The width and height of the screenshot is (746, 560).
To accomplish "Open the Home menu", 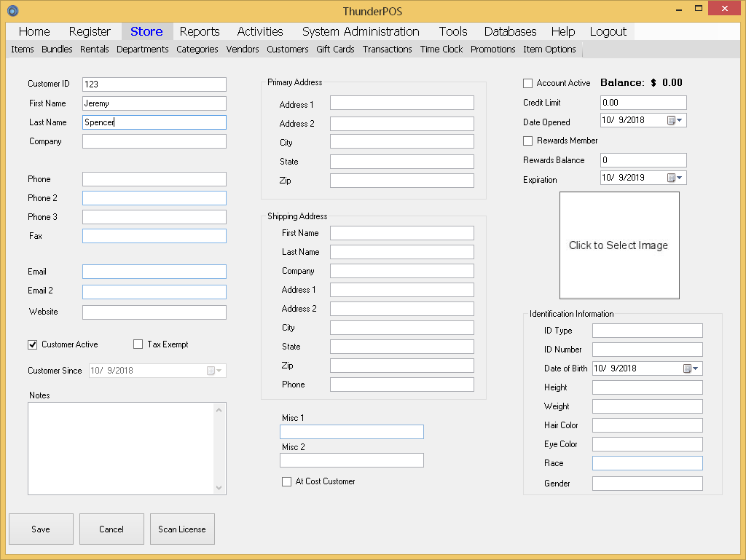I will (34, 31).
